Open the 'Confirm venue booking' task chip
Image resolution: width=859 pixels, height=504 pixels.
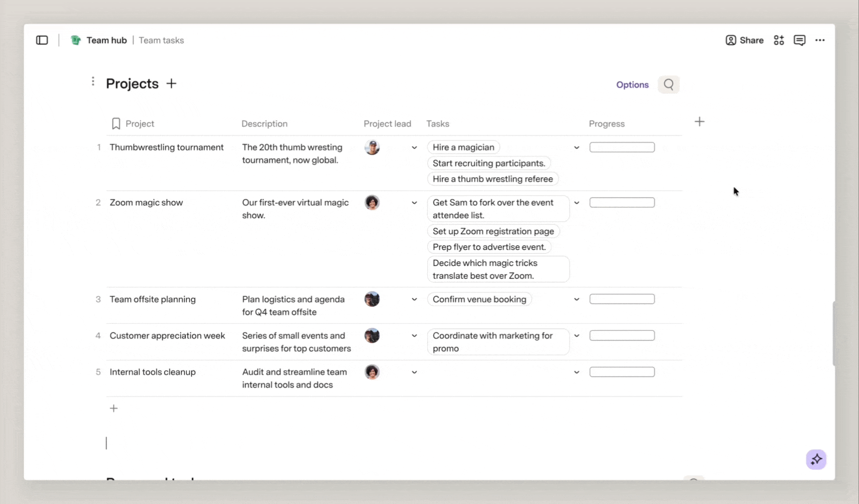point(479,299)
